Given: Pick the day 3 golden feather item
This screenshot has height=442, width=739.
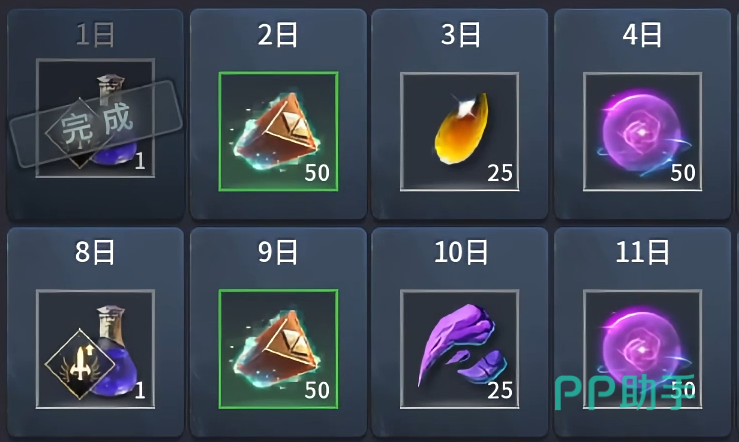Looking at the screenshot, I should [460, 131].
